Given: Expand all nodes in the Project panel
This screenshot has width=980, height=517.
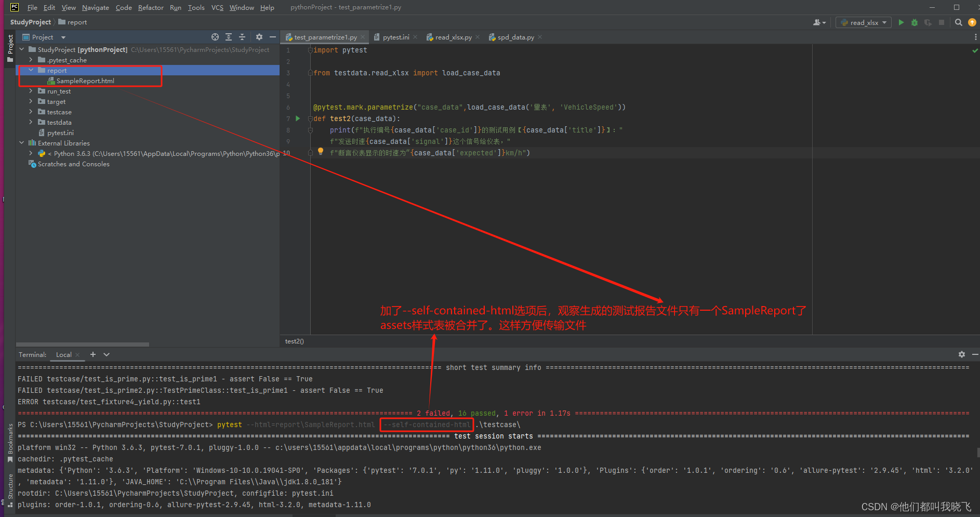Looking at the screenshot, I should tap(229, 37).
